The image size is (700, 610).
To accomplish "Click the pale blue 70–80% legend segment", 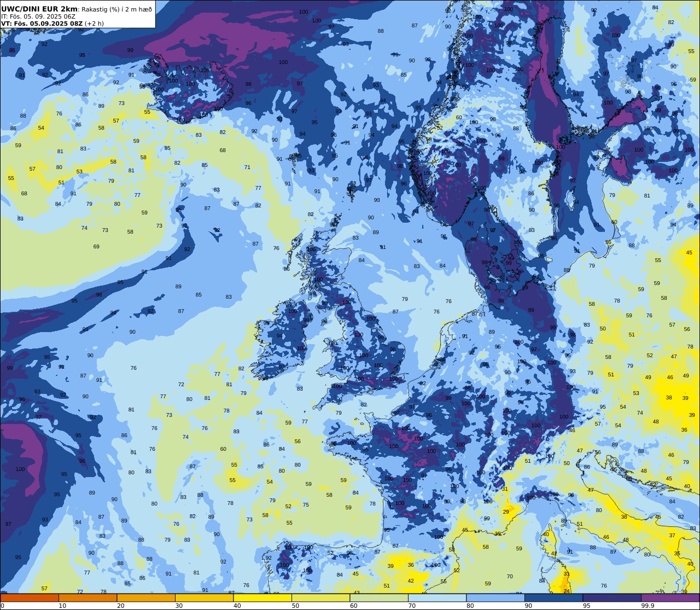I will click(437, 598).
